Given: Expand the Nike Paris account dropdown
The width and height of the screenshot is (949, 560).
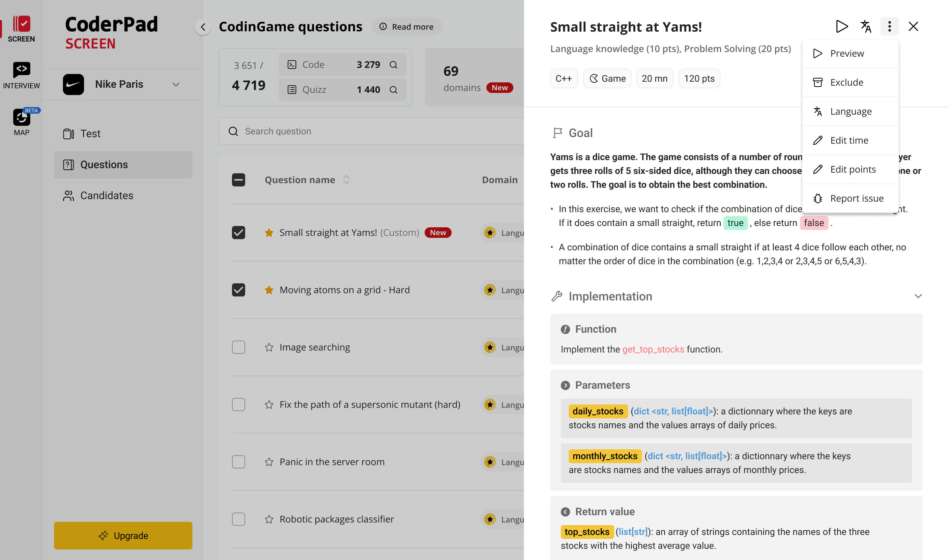Looking at the screenshot, I should click(x=176, y=85).
